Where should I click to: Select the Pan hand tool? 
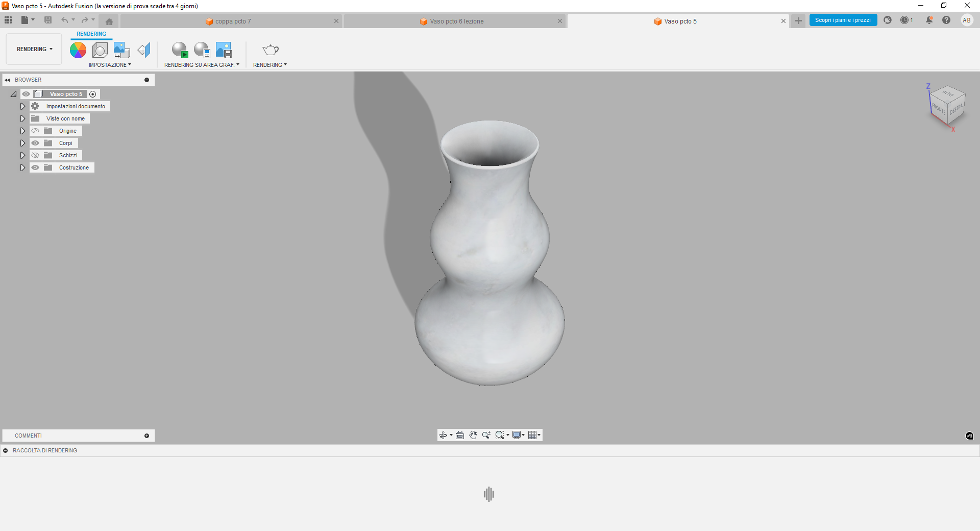tap(473, 435)
